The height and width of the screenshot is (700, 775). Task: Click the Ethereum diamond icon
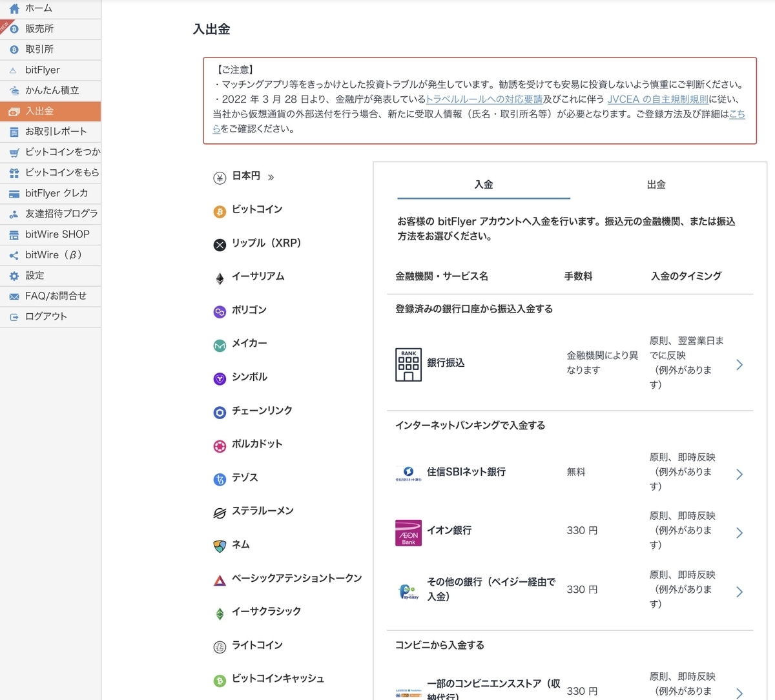tap(220, 278)
